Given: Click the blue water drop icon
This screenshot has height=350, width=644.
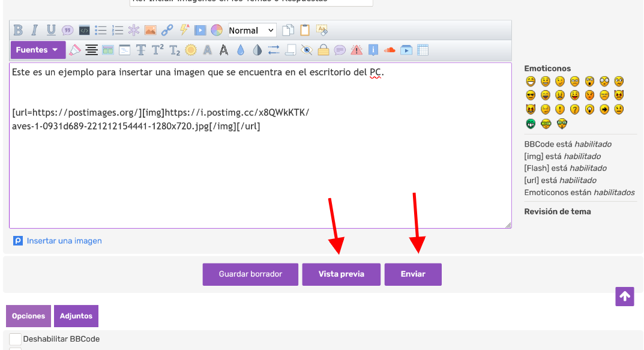Looking at the screenshot, I should coord(241,50).
